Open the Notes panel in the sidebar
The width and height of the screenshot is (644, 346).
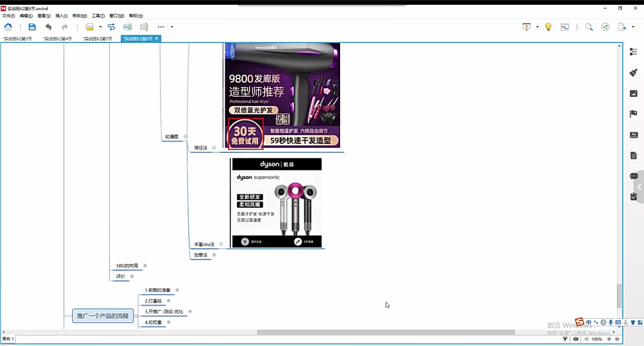[633, 155]
